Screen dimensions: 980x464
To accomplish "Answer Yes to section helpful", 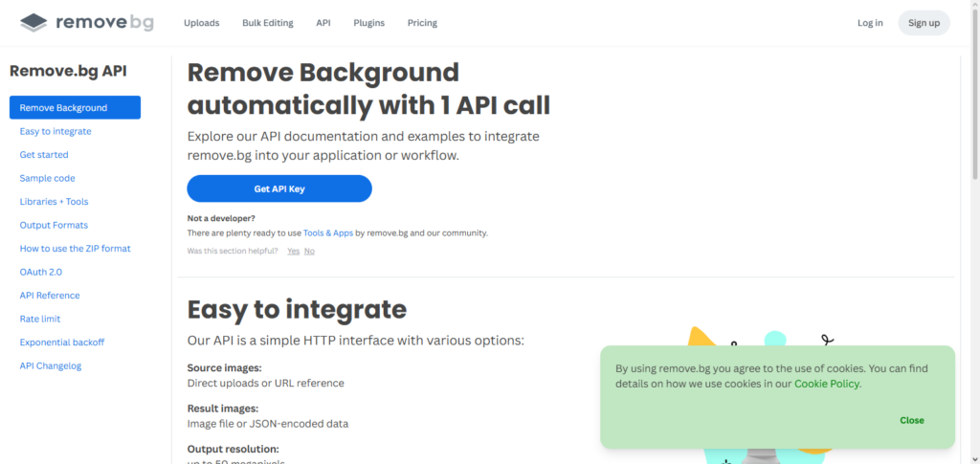I will pos(293,251).
